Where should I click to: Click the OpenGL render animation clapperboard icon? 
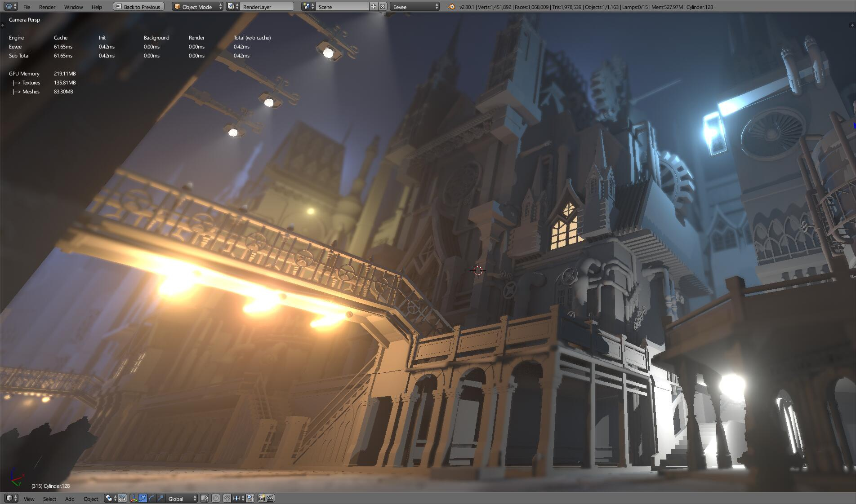tap(270, 498)
